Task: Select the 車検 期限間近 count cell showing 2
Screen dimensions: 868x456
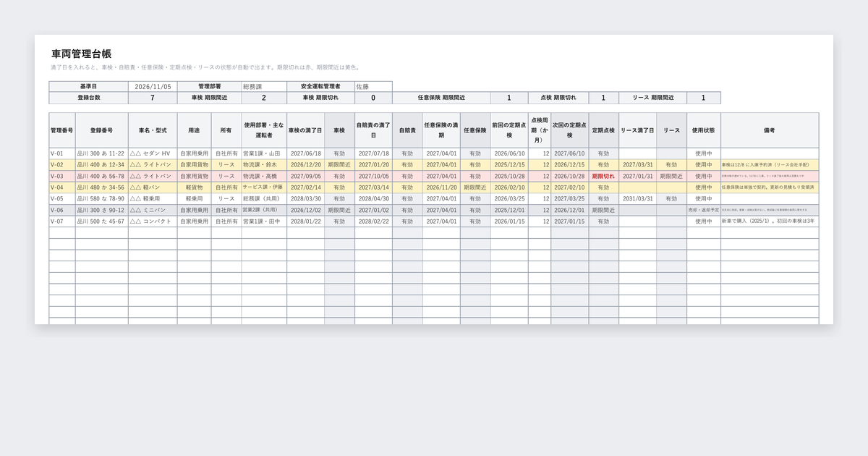Action: (264, 98)
